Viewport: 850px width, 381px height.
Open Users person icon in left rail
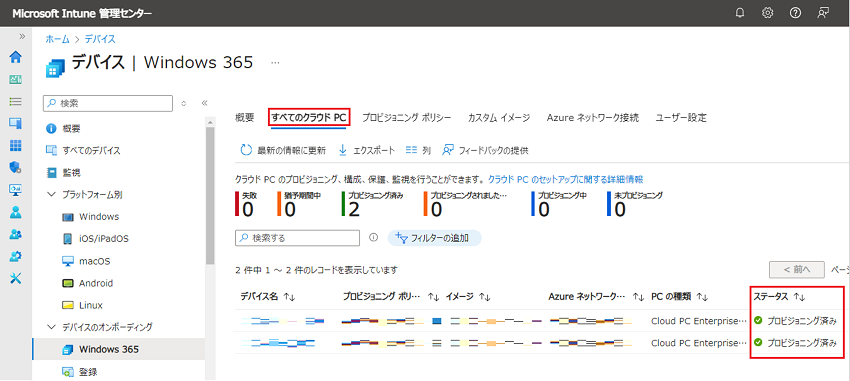tap(16, 212)
